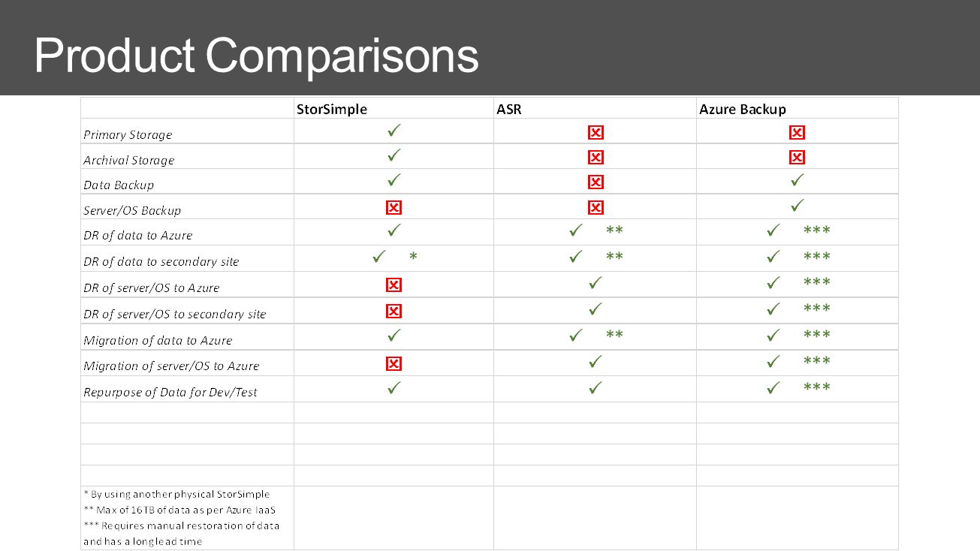Click the ASR red X for Primary Storage
This screenshot has height=551, width=980.
[595, 133]
